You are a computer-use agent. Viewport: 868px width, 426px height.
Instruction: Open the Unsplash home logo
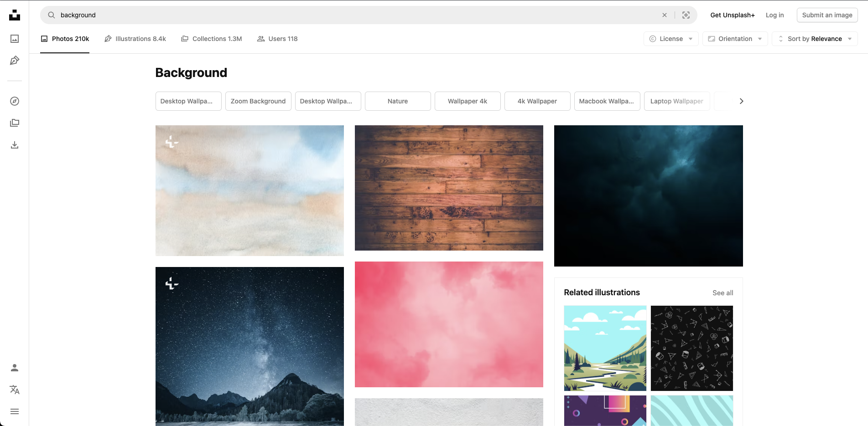pos(15,15)
